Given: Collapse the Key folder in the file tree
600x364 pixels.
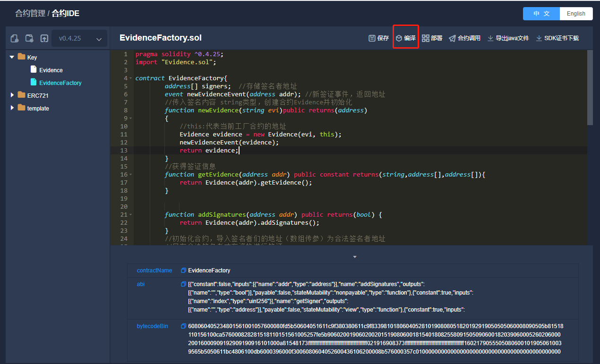Looking at the screenshot, I should coord(12,57).
